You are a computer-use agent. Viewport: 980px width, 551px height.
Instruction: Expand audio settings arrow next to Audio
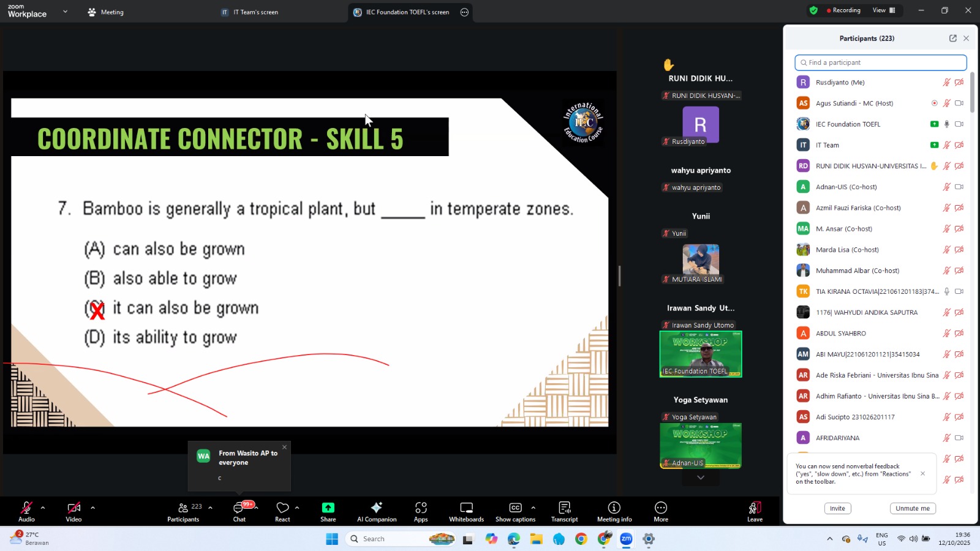tap(43, 508)
